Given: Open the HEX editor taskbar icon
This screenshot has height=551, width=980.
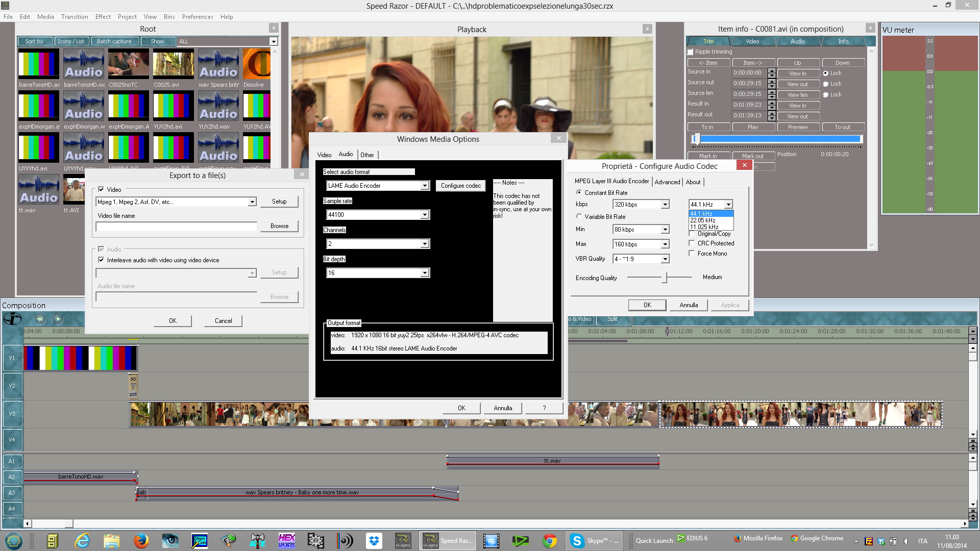Looking at the screenshot, I should click(286, 541).
